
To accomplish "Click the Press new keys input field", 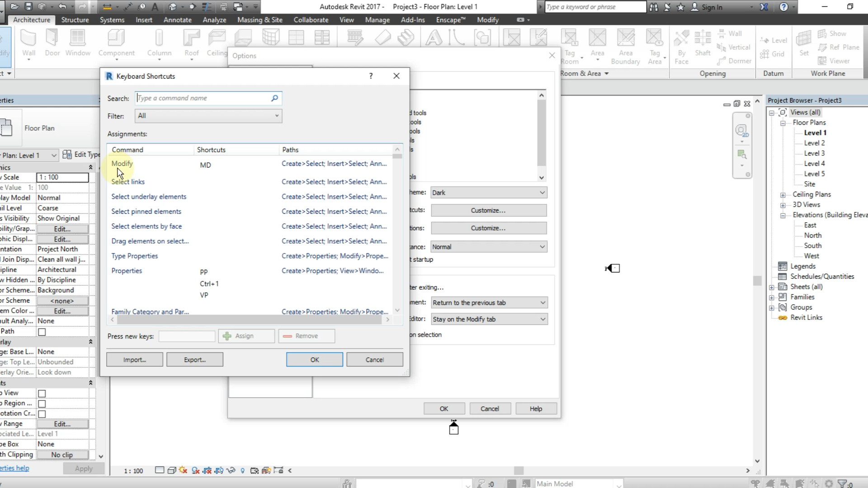I will pyautogui.click(x=187, y=336).
